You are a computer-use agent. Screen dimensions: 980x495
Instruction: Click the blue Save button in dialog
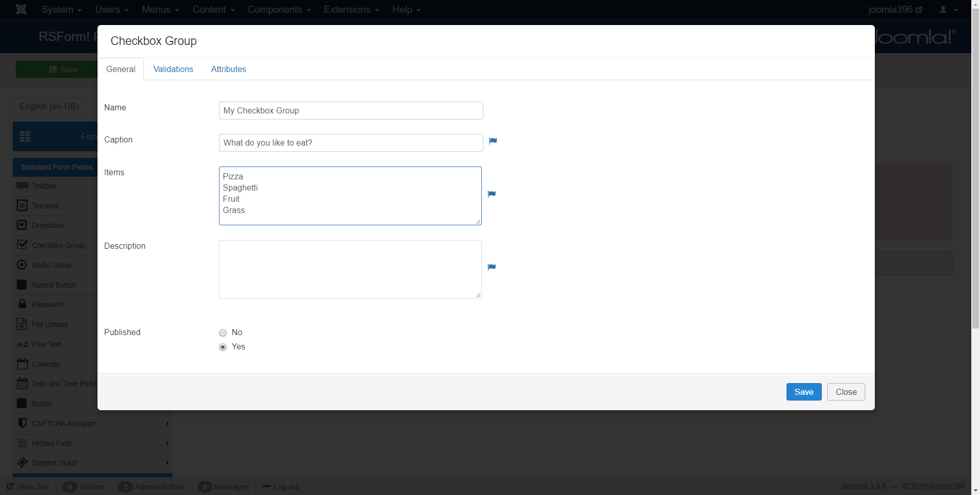(803, 392)
